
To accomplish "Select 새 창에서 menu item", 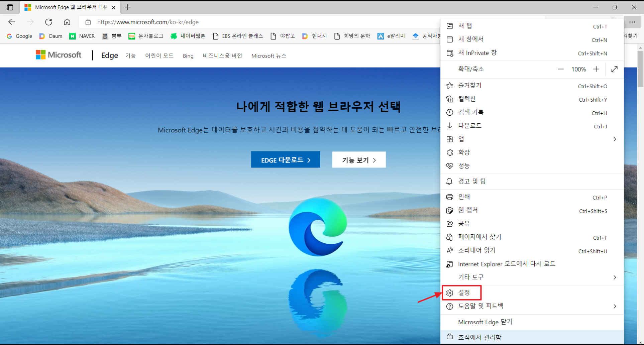I will (532, 39).
